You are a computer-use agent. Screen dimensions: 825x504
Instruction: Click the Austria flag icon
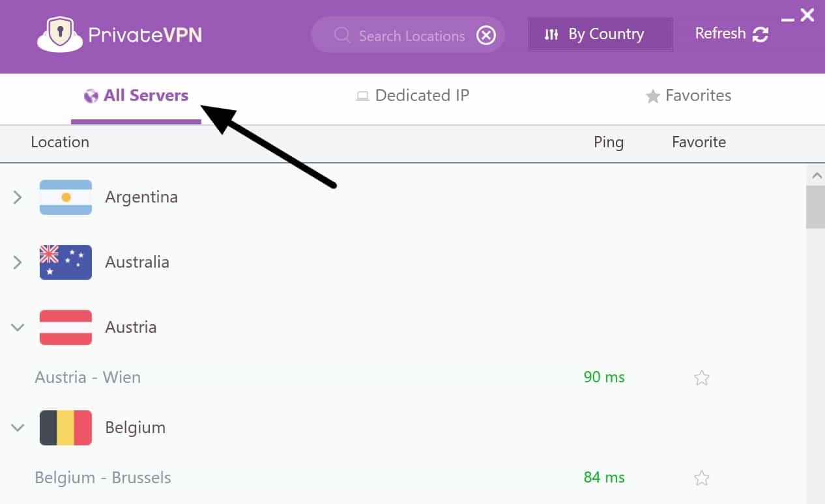(x=66, y=327)
